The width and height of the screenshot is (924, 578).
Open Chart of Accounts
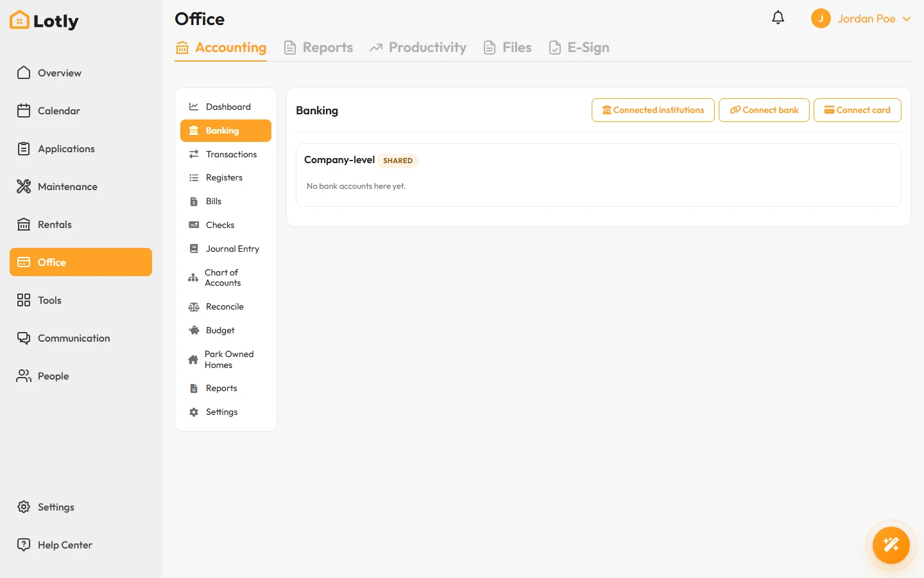pyautogui.click(x=226, y=277)
